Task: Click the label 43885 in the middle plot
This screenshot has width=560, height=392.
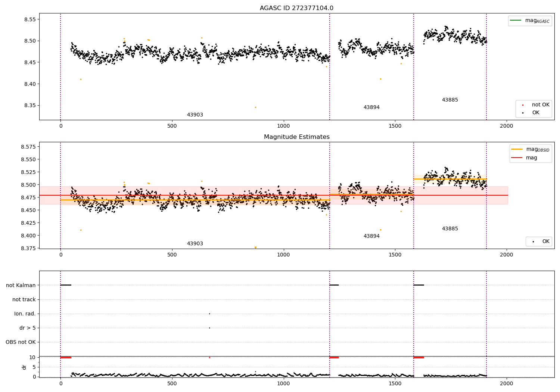Action: click(x=450, y=229)
